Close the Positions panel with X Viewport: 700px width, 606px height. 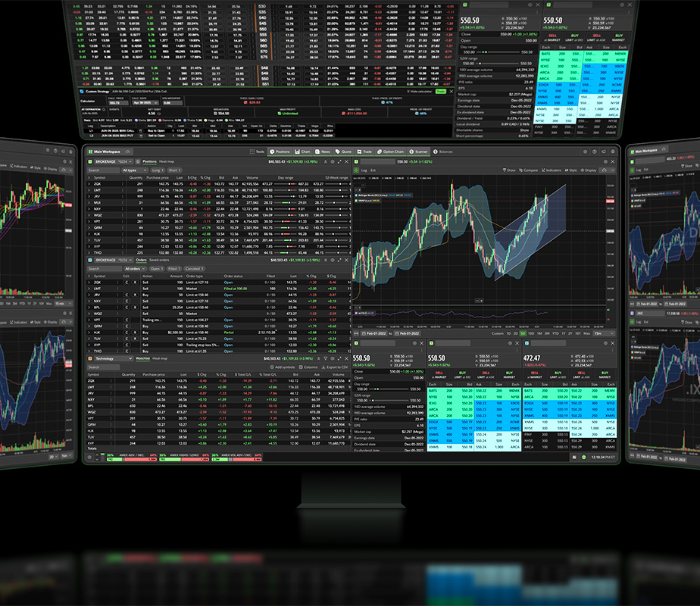coord(345,161)
